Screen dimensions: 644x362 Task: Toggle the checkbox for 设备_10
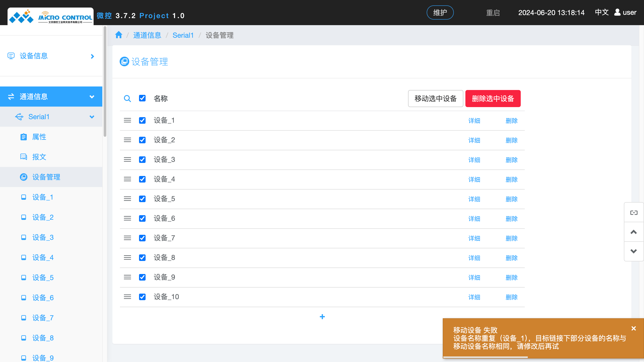(x=142, y=297)
